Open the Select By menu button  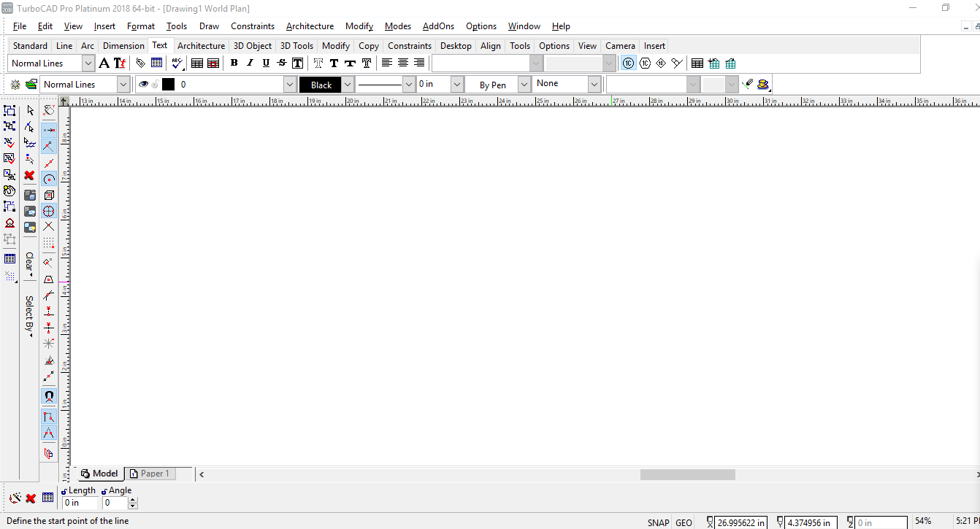(29, 316)
